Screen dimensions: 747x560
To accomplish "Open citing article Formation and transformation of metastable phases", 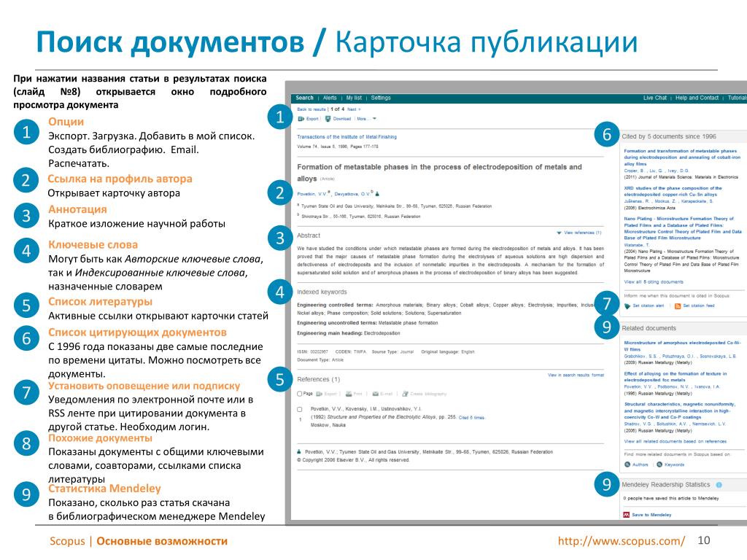I will (682, 157).
